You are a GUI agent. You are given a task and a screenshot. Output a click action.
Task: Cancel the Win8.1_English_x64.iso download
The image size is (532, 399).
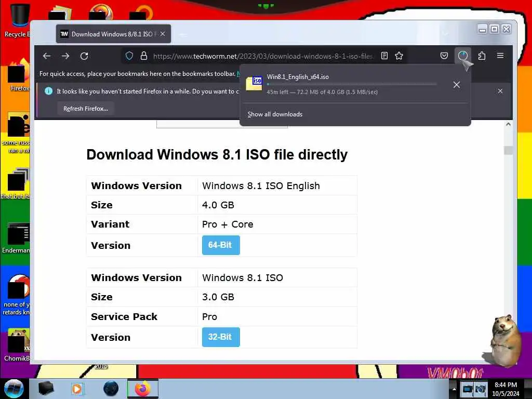pos(457,85)
